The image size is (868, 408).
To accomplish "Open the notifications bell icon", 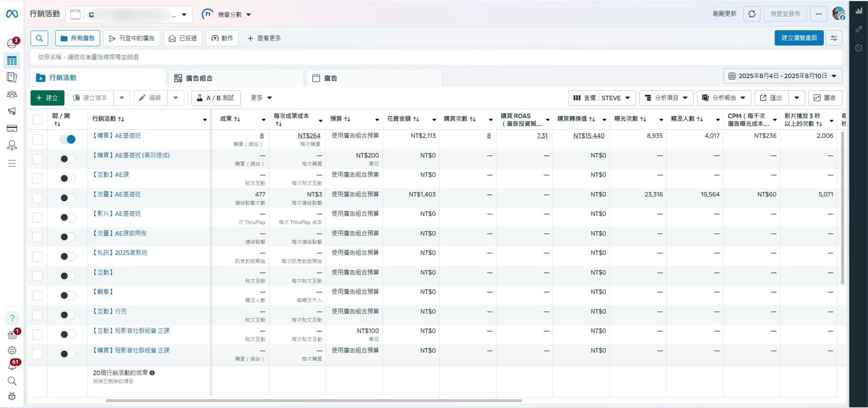I will pyautogui.click(x=12, y=366).
